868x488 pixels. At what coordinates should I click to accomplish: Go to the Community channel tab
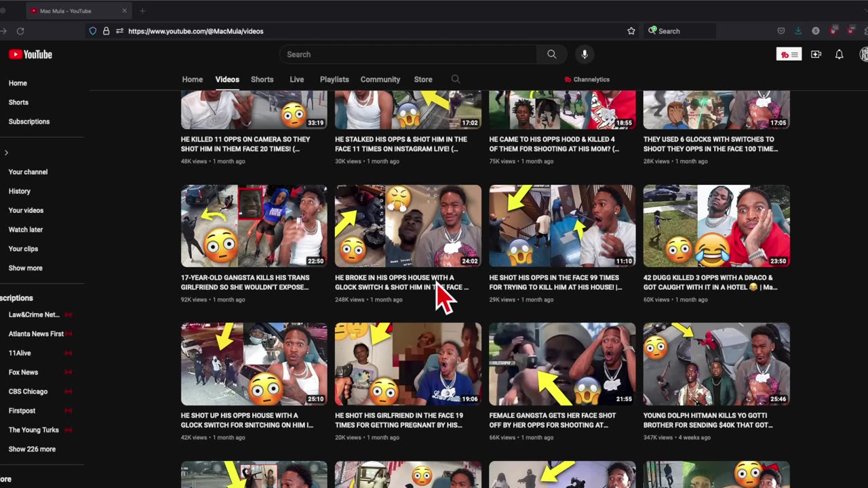pos(380,79)
